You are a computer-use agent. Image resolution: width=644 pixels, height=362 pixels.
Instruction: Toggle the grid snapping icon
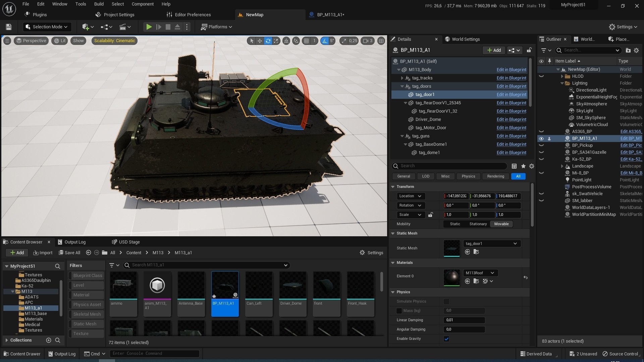pos(306,41)
